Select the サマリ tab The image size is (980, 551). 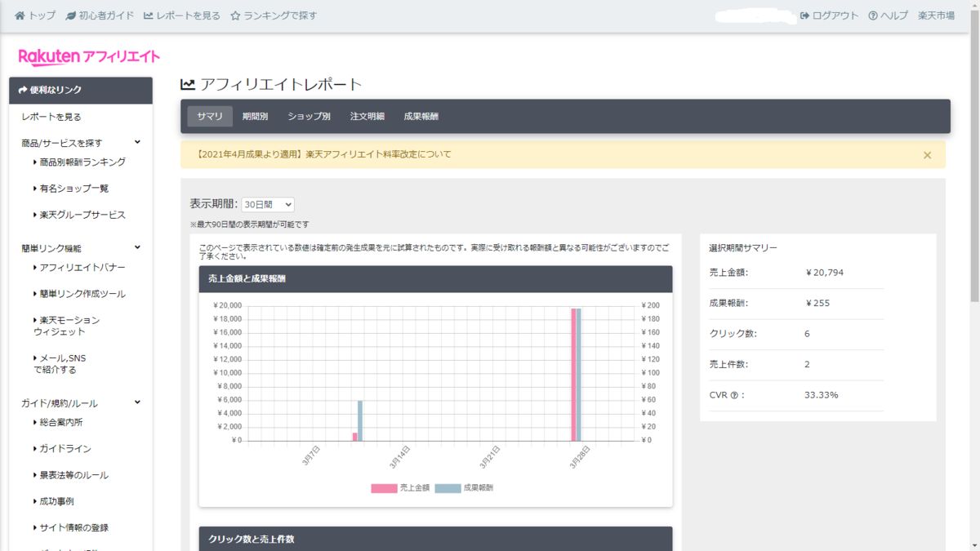coord(210,117)
